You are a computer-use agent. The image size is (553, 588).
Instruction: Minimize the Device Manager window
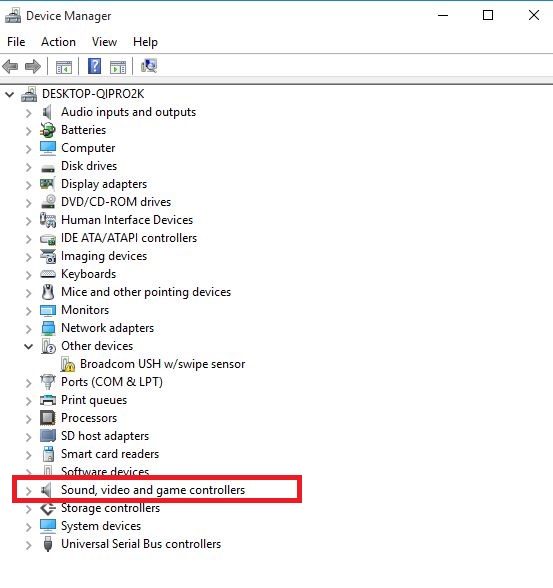point(443,15)
